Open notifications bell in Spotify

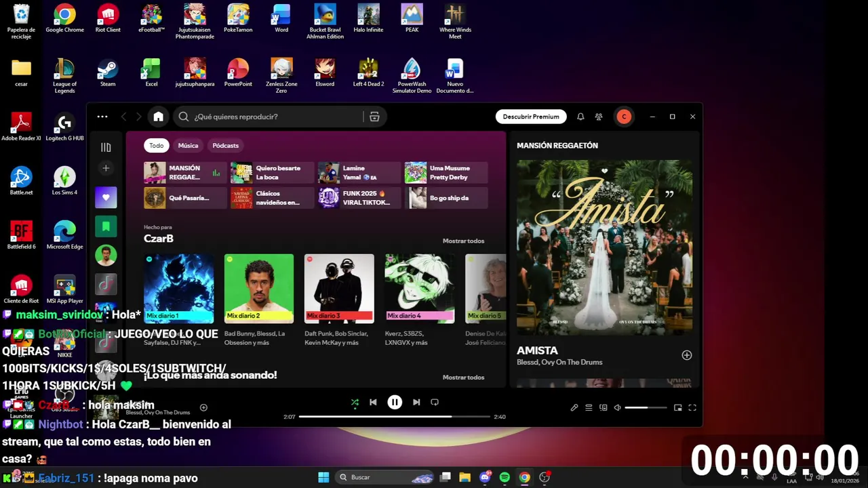point(580,117)
